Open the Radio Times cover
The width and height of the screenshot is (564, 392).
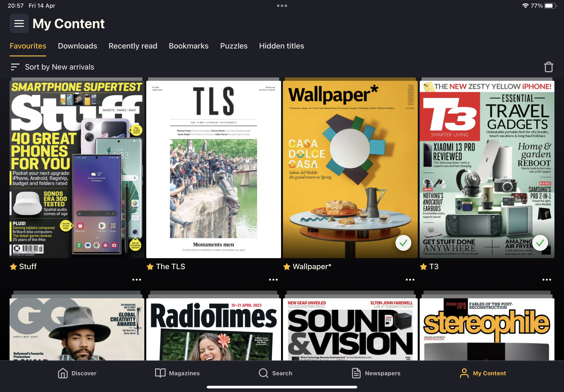(214, 329)
